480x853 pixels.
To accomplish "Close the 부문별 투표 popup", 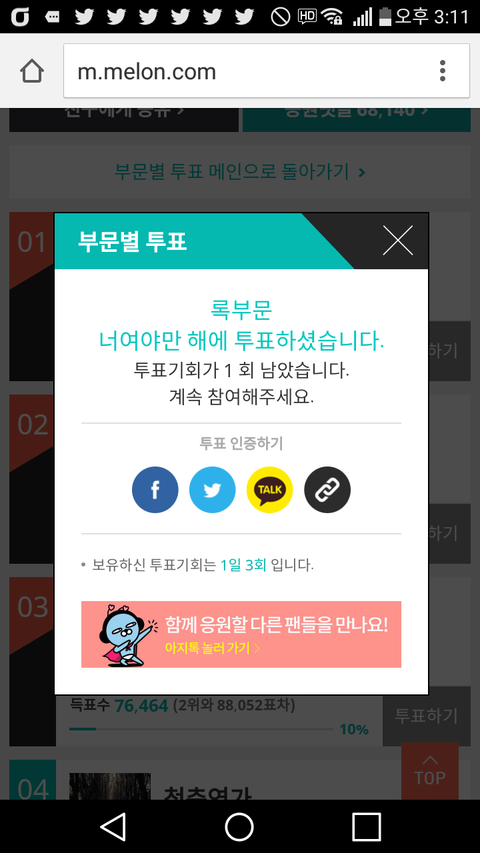I will 397,240.
